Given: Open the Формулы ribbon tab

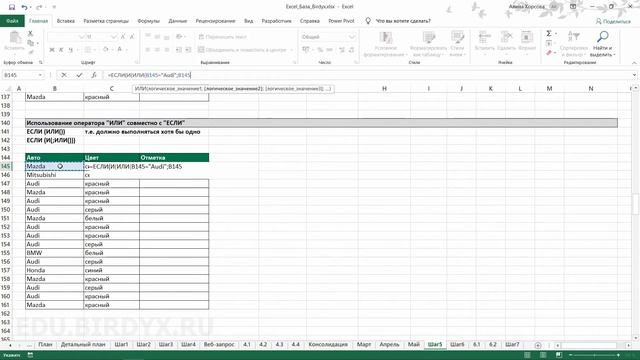Looking at the screenshot, I should point(149,21).
